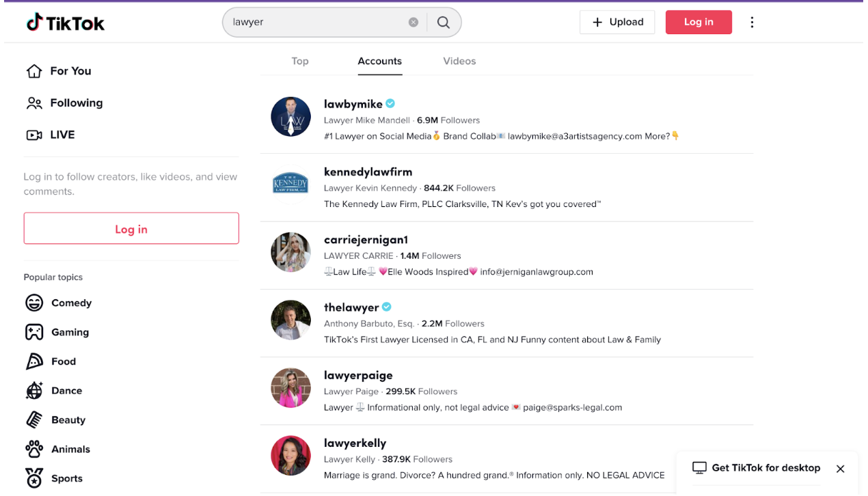Click "Lawyer Paige · 299.5K Followers" text
Image resolution: width=868 pixels, height=496 pixels.
pyautogui.click(x=390, y=391)
